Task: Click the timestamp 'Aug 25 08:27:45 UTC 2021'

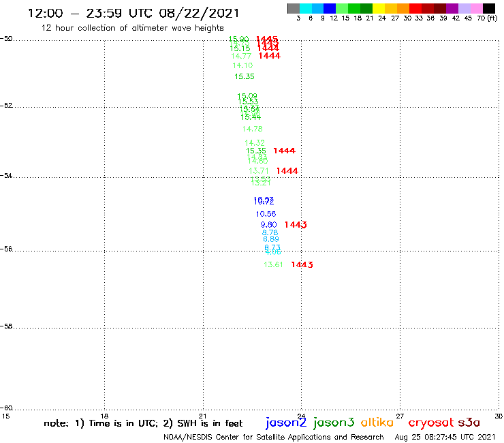Action: [445, 437]
